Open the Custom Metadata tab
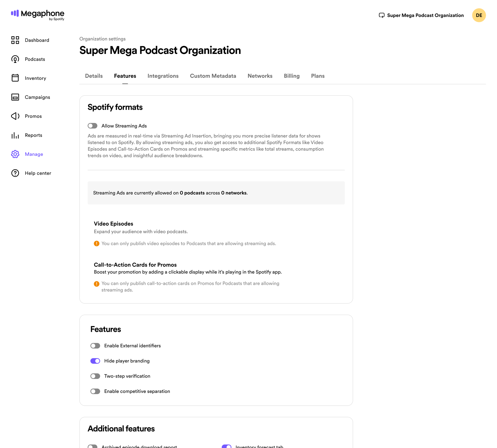This screenshot has height=448, width=497. [x=213, y=76]
